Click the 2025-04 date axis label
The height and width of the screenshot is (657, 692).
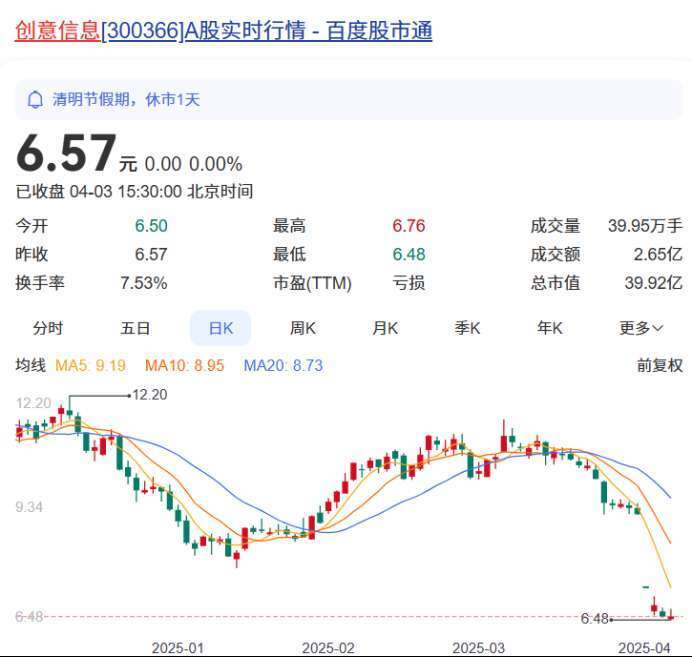pos(644,648)
